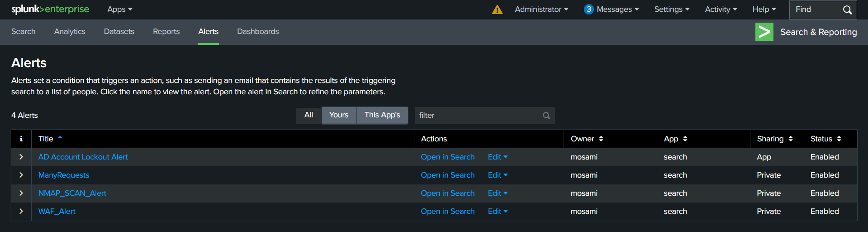
Task: Go to the Analytics tab
Action: (x=70, y=31)
